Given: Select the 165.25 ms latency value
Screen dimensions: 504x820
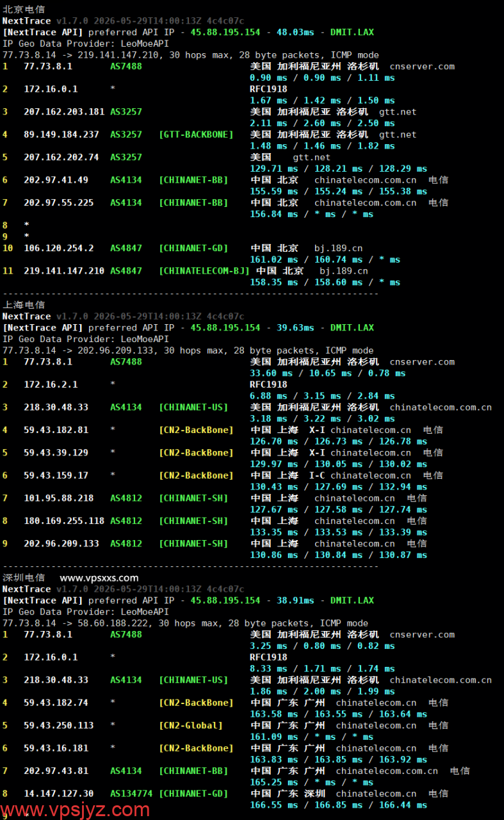Looking at the screenshot, I should click(x=274, y=782).
